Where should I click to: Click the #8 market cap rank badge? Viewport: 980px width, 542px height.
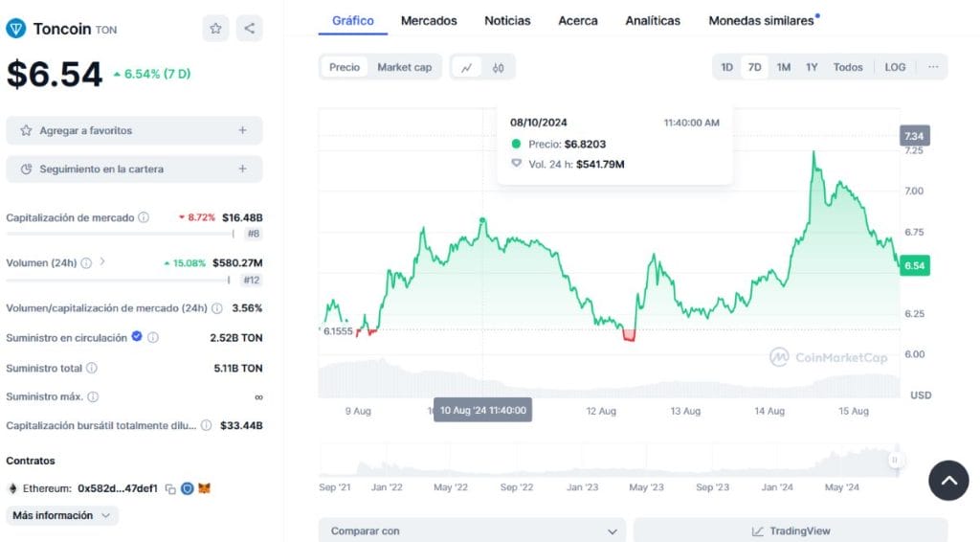click(x=253, y=234)
